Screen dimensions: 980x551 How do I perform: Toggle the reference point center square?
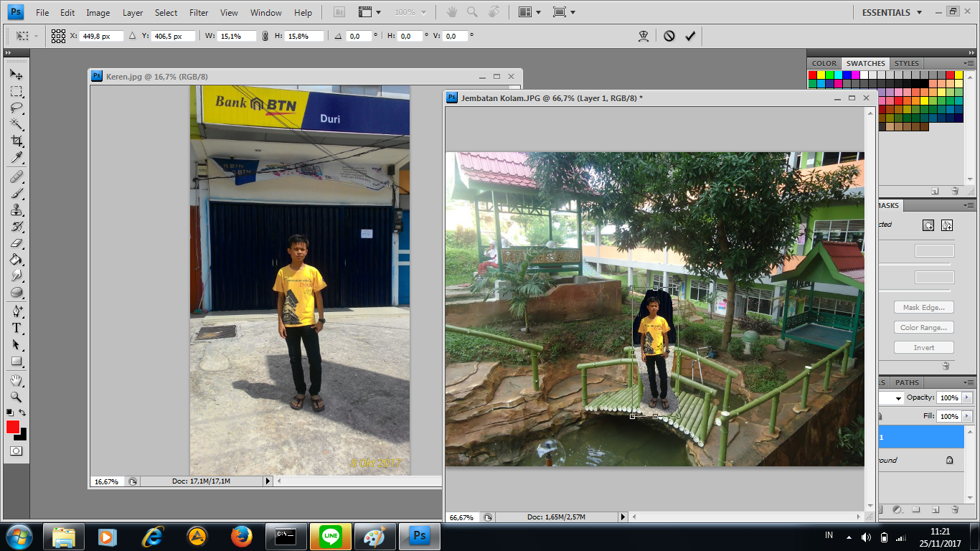coord(58,36)
